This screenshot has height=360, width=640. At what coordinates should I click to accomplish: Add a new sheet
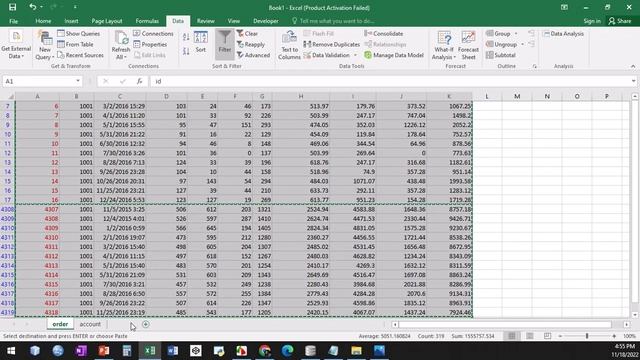145,324
